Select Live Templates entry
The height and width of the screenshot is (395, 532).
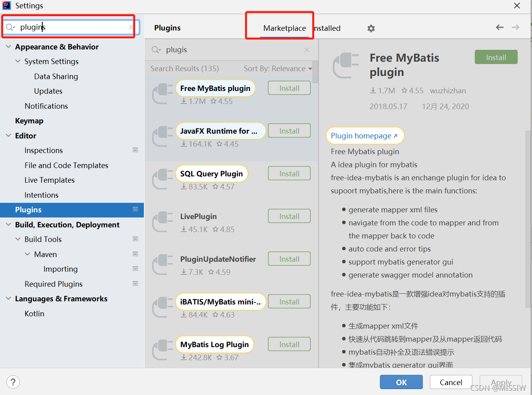pos(49,180)
